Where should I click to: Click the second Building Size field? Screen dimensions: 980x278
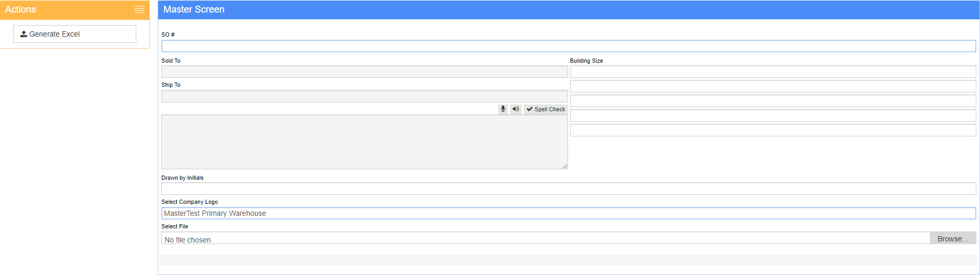[773, 86]
